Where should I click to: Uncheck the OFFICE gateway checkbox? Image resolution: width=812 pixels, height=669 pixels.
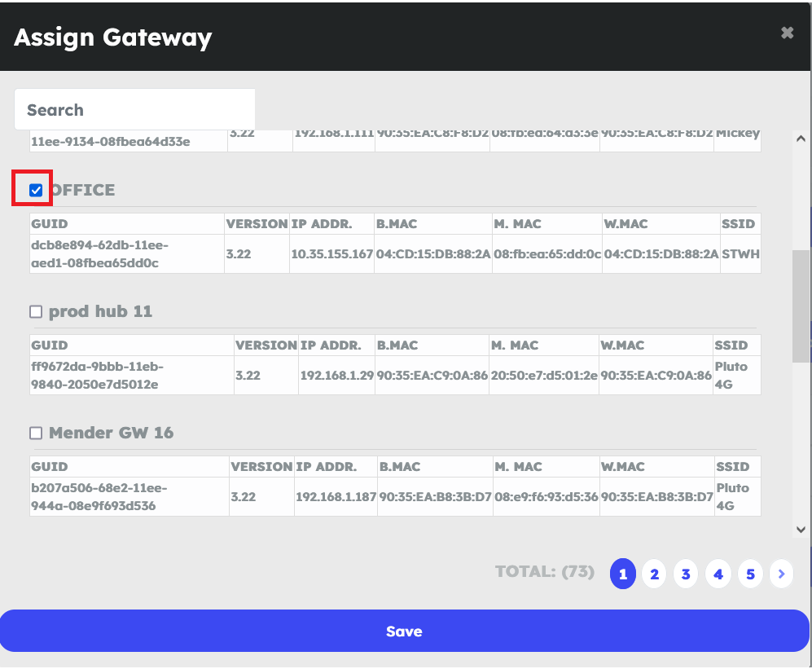(x=36, y=191)
